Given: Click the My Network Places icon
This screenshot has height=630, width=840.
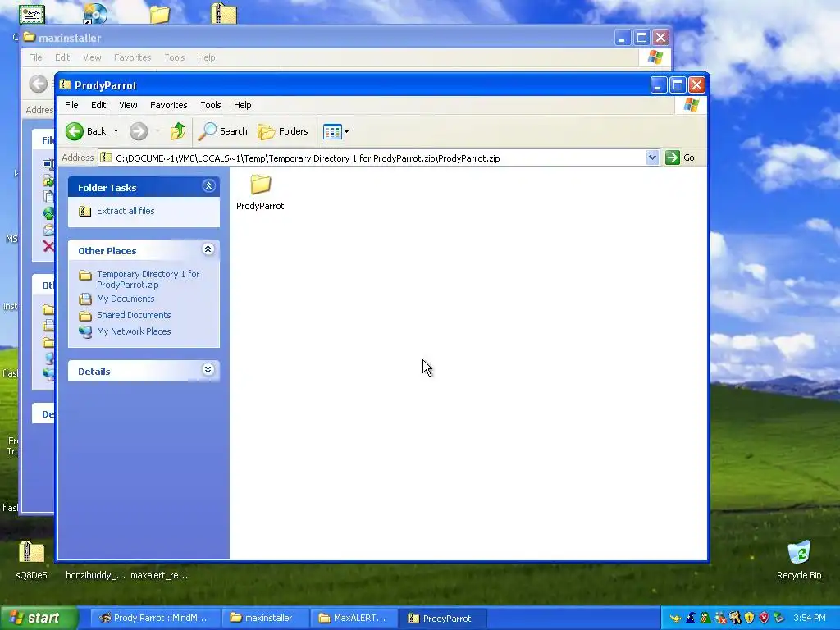Looking at the screenshot, I should tap(85, 331).
